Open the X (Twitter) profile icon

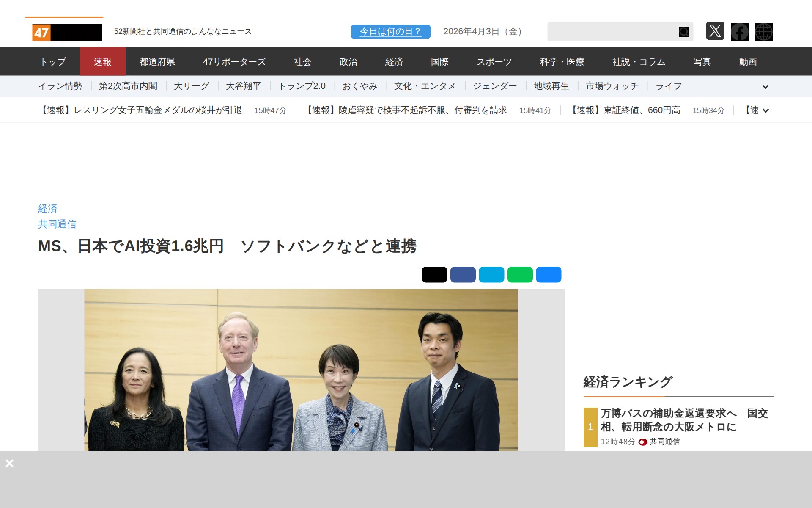[715, 32]
